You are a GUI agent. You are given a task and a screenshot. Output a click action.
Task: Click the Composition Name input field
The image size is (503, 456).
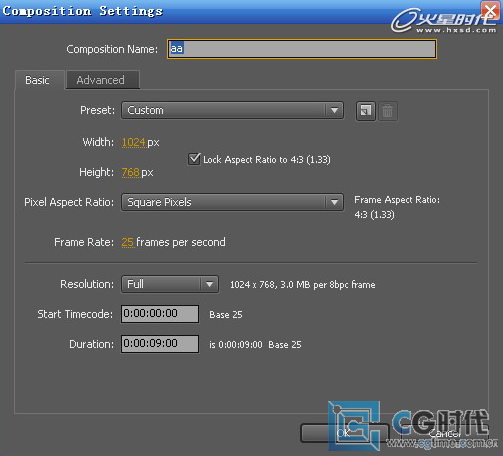(x=302, y=49)
